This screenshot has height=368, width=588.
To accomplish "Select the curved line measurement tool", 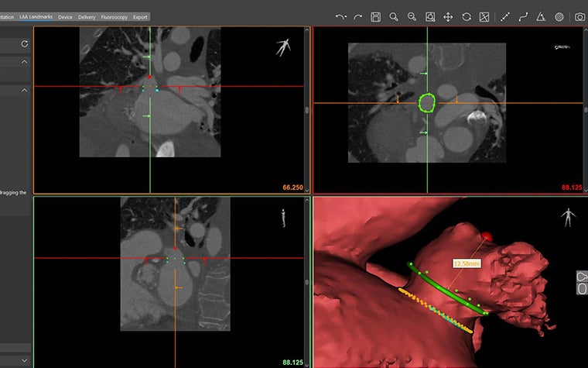I will click(x=523, y=17).
